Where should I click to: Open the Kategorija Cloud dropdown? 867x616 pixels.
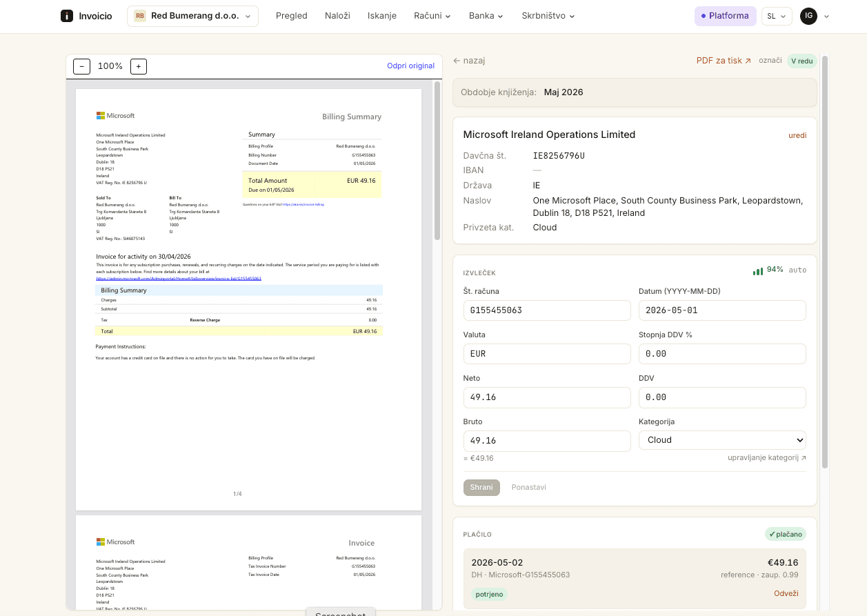pyautogui.click(x=722, y=440)
